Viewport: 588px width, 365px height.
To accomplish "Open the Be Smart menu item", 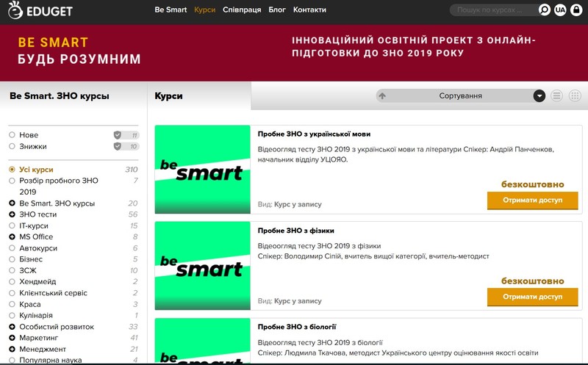I will point(171,10).
